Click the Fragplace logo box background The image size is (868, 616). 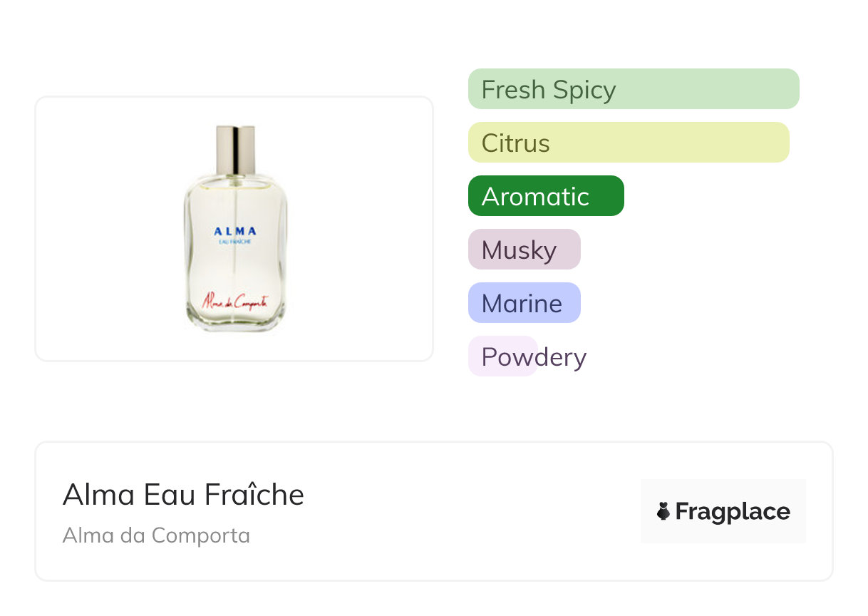[723, 492]
